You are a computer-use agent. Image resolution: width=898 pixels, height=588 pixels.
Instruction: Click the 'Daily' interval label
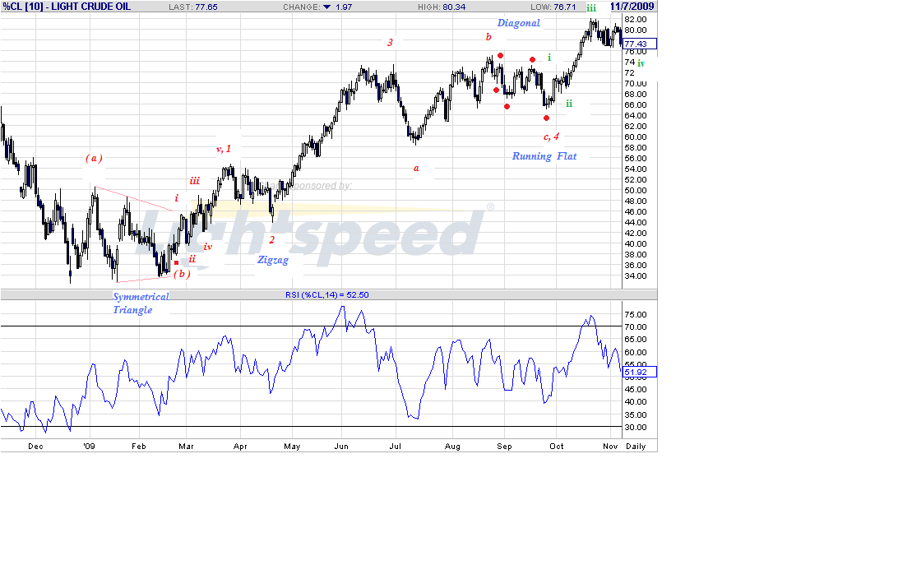[636, 446]
